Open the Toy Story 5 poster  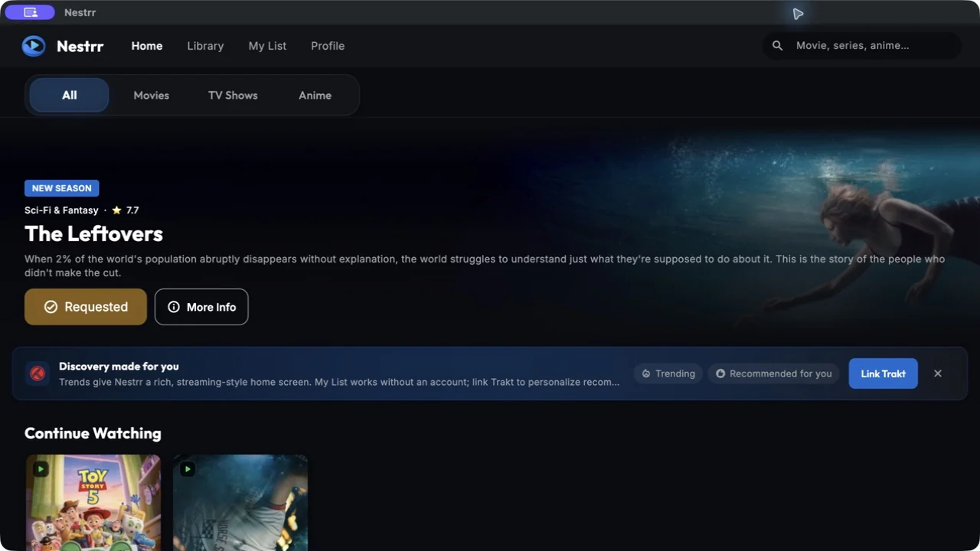93,503
